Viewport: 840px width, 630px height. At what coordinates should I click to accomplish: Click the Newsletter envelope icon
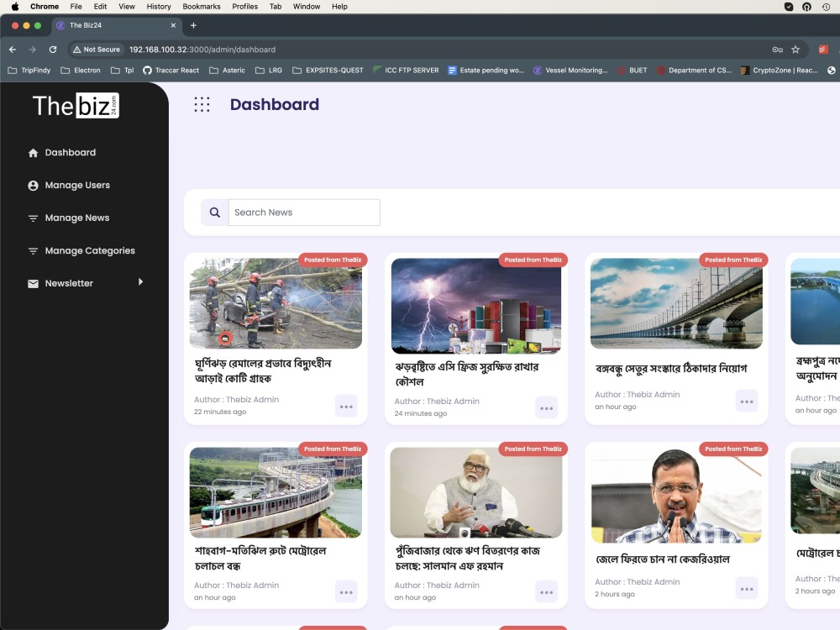click(x=34, y=283)
